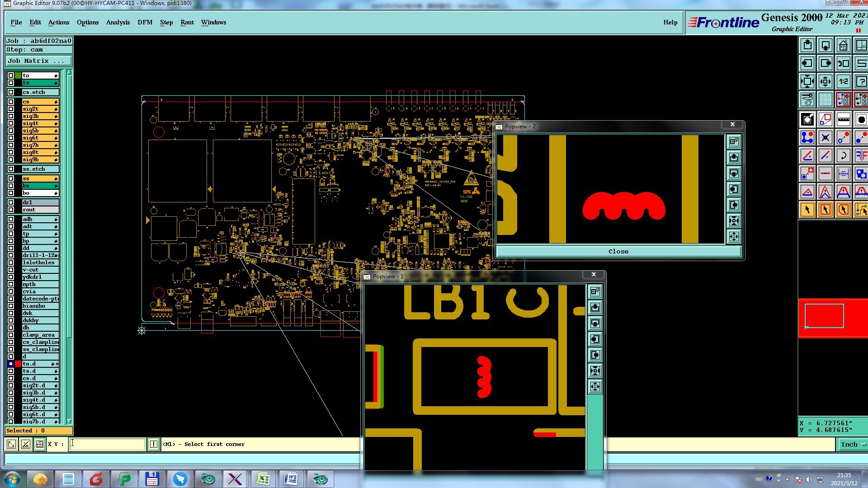Select the plain arrow selection tool
868x488 pixels.
coord(807,210)
